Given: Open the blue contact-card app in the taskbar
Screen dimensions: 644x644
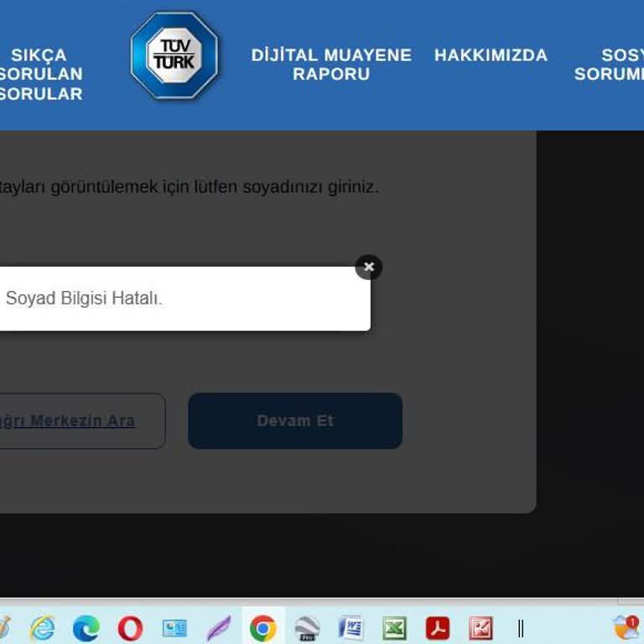Looking at the screenshot, I should 174,627.
